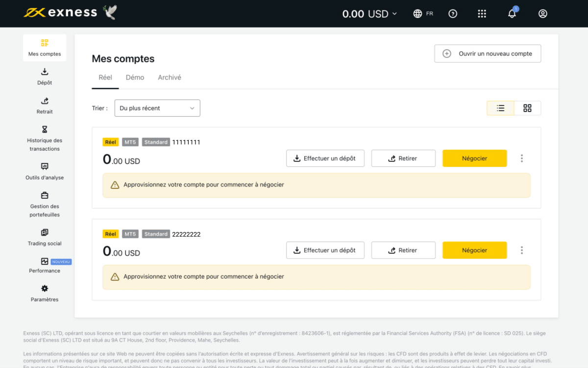Open the notifications bell icon
The width and height of the screenshot is (588, 368).
tap(512, 14)
